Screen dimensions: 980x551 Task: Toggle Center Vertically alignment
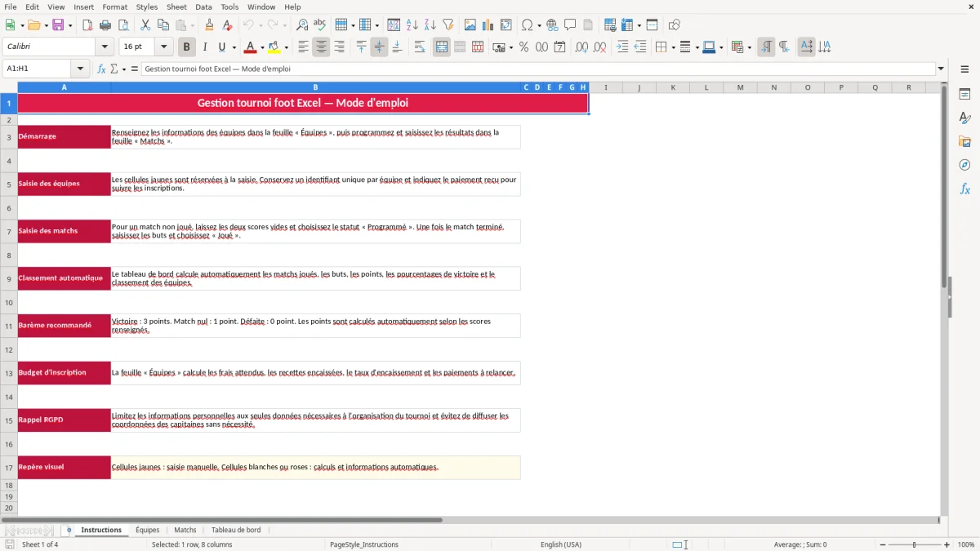379,47
